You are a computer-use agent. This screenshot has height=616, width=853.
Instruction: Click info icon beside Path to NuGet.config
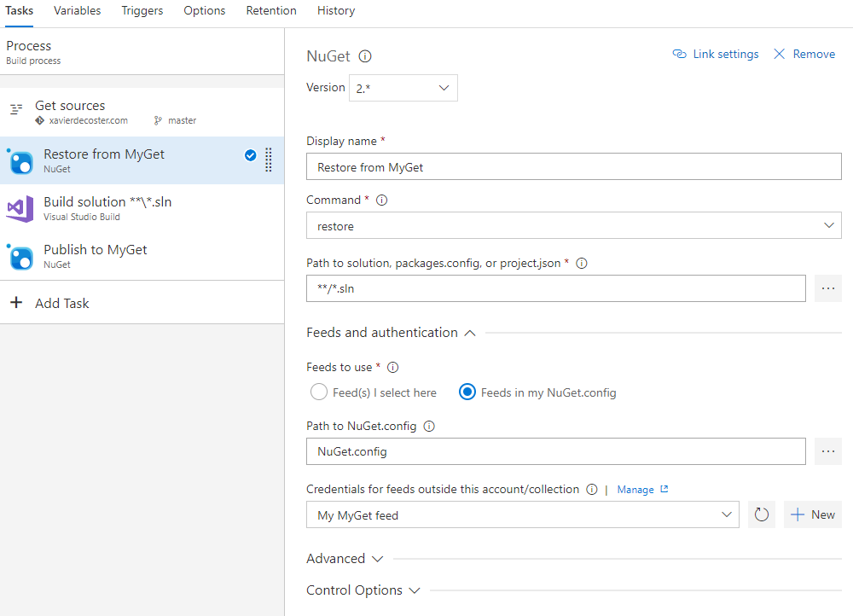[x=429, y=426]
